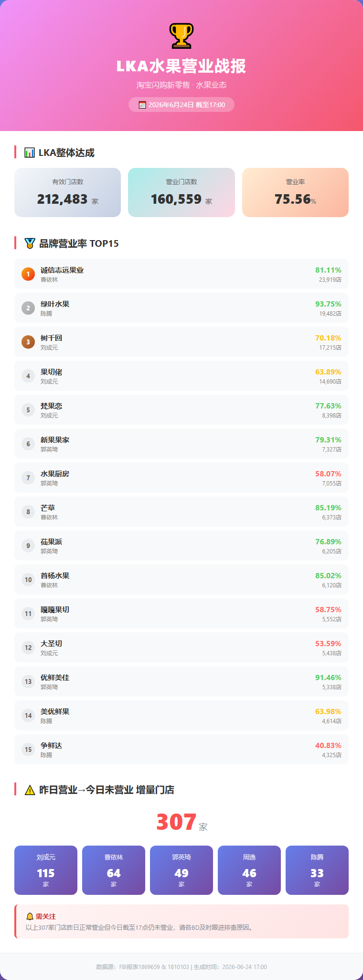Select the 水果厨房 brand row
The width and height of the screenshot is (363, 980).
click(x=181, y=478)
